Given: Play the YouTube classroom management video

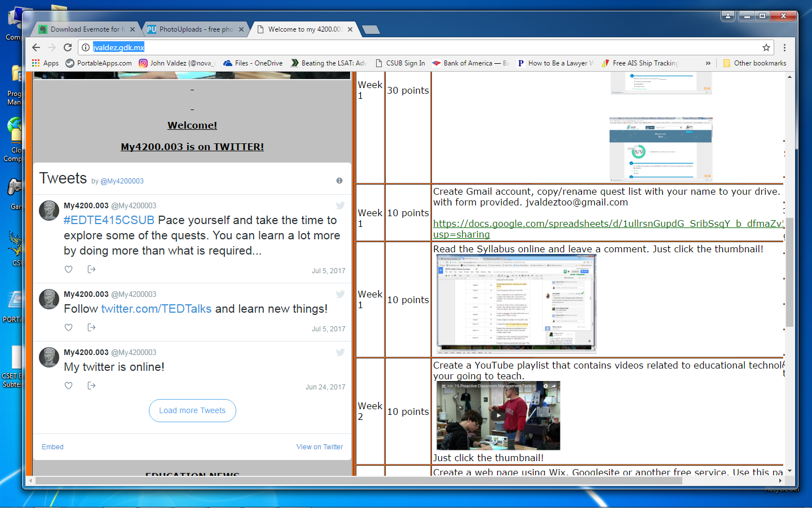Looking at the screenshot, I should pos(498,415).
